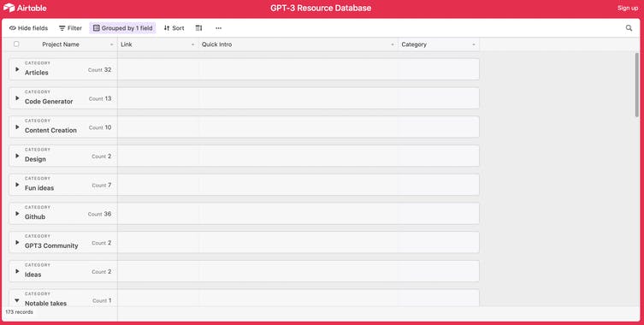The width and height of the screenshot is (644, 325).
Task: Click the Articles group name
Action: (x=37, y=73)
